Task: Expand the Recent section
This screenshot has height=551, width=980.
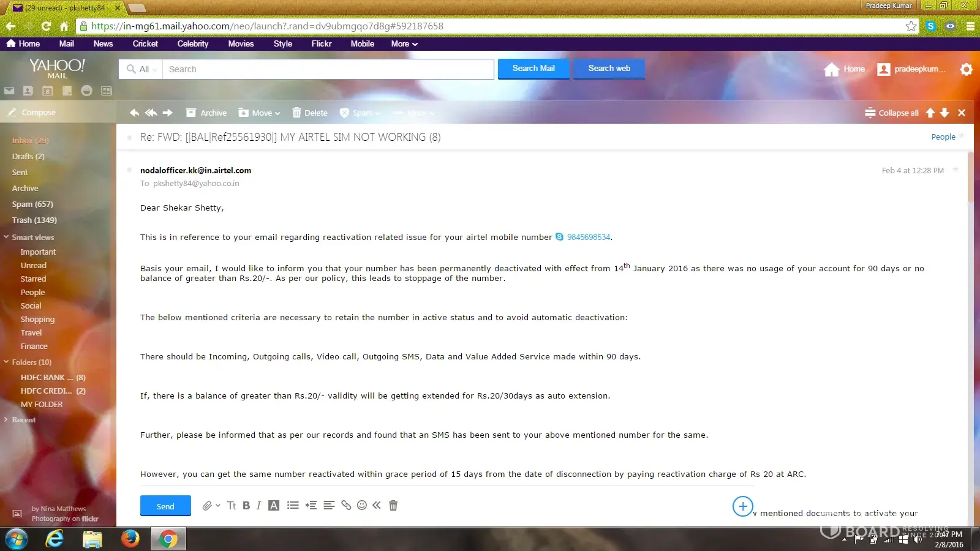Action: (6, 419)
